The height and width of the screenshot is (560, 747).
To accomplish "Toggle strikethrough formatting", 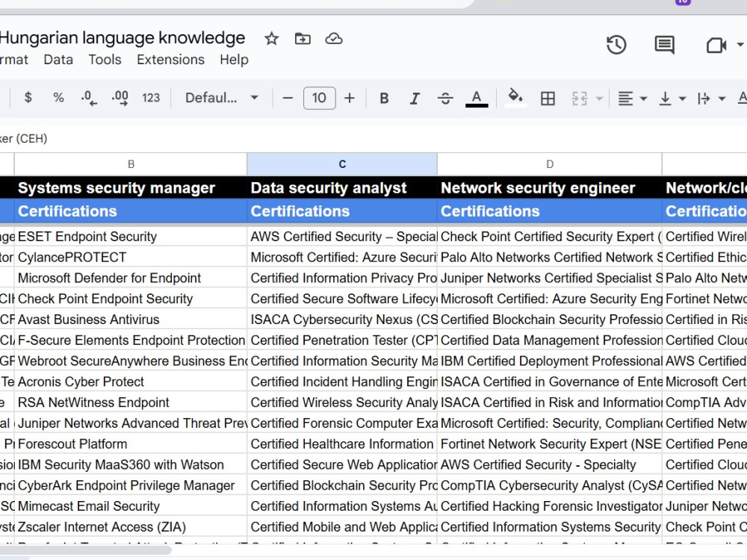I will tap(445, 98).
